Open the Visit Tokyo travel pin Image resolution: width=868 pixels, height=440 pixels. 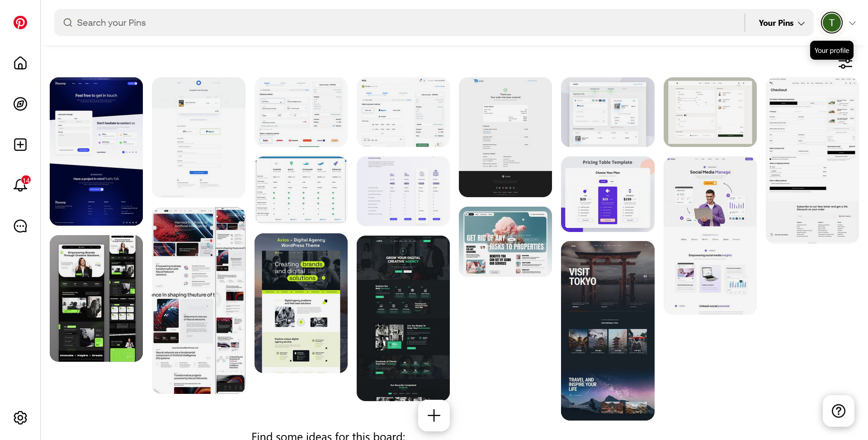608,330
